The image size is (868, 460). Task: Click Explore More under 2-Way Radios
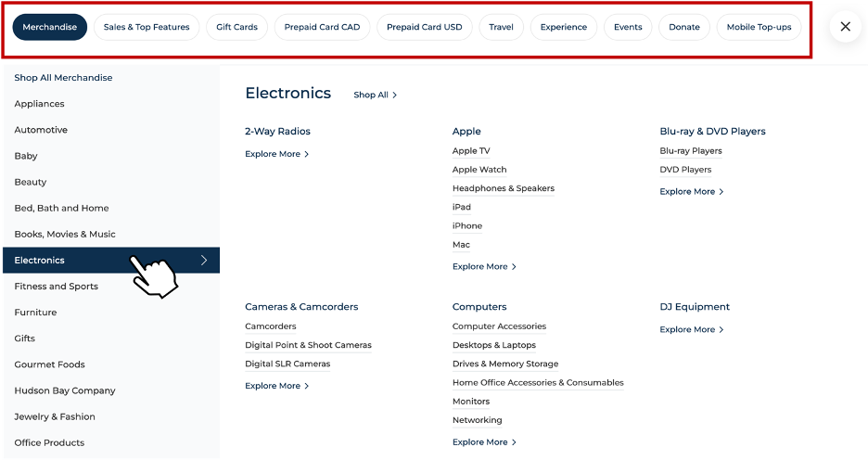[276, 155]
